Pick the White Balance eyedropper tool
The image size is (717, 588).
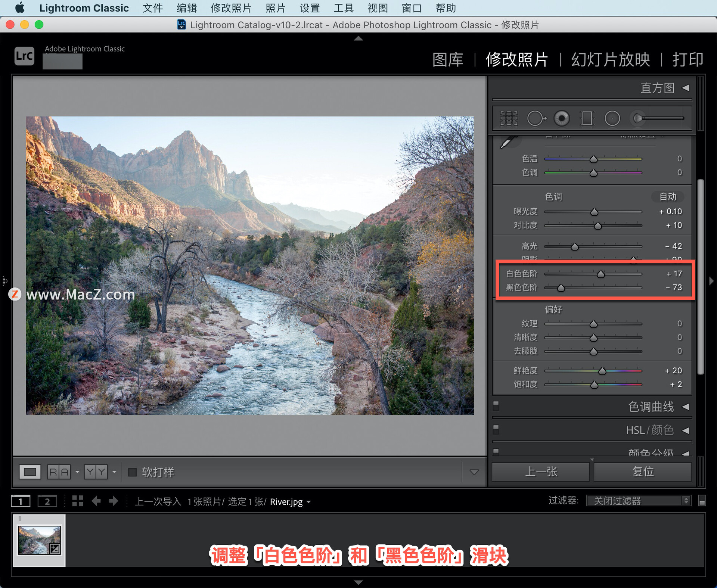coord(509,142)
